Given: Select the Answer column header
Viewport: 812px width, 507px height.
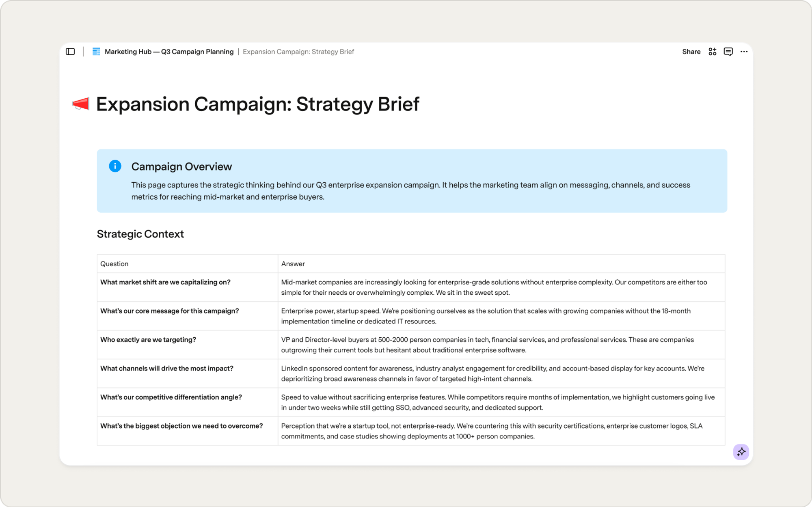Looking at the screenshot, I should tap(501, 264).
